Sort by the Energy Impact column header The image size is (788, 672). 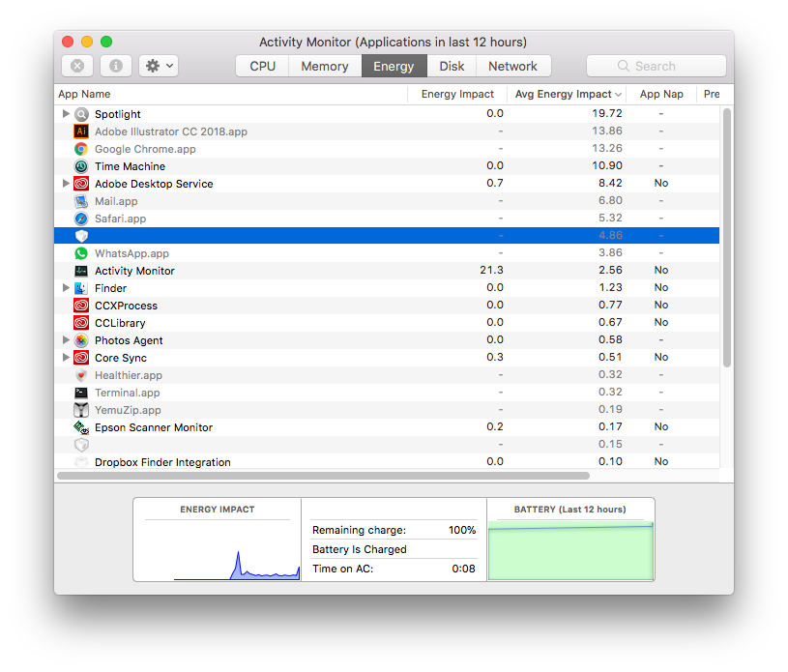click(458, 94)
